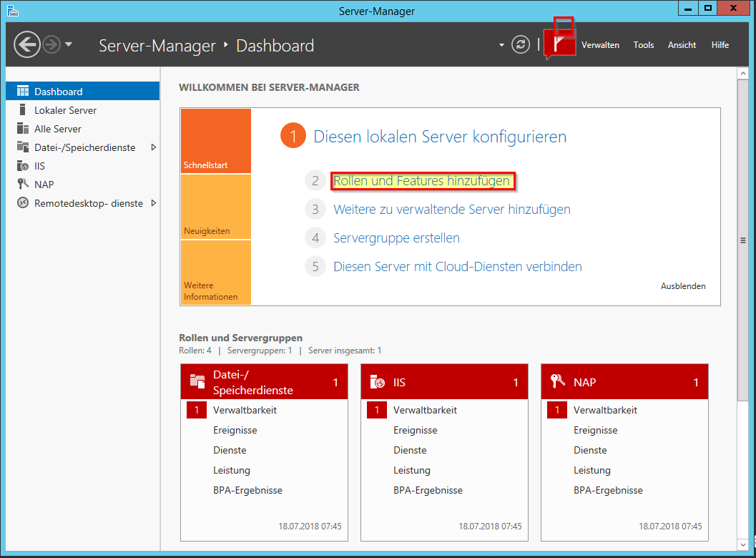Click Dienste in Datei-/Speicherdienste tile

click(230, 450)
